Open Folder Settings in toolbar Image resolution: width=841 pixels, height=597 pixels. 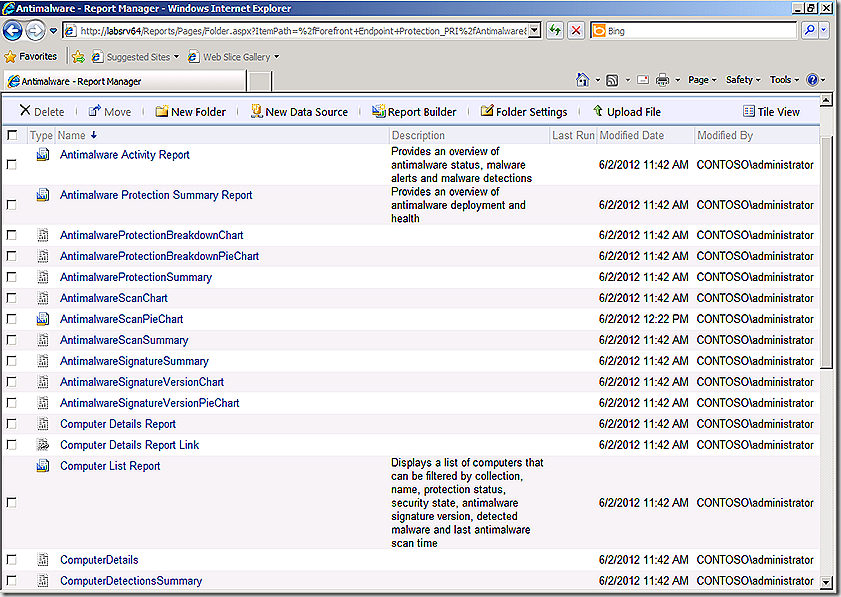[523, 112]
